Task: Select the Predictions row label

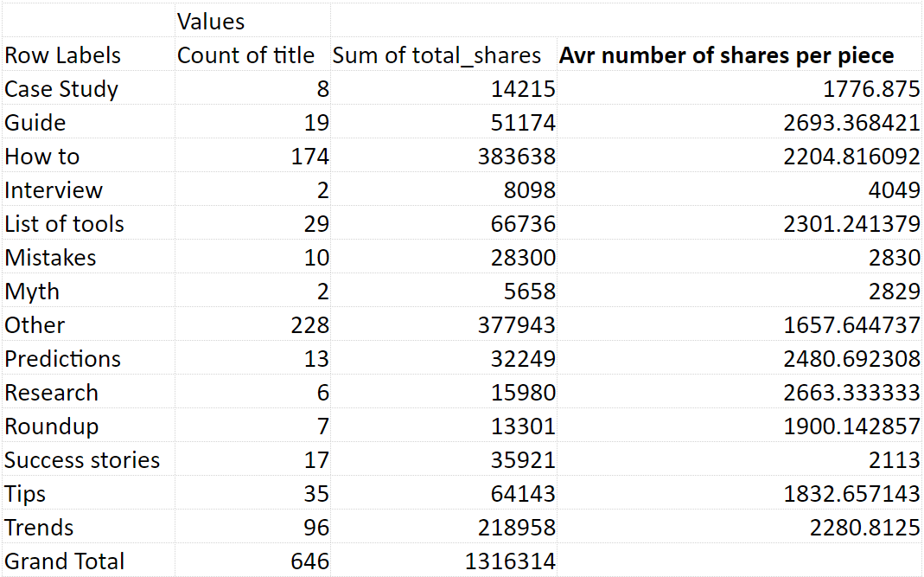Action: pyautogui.click(x=88, y=359)
